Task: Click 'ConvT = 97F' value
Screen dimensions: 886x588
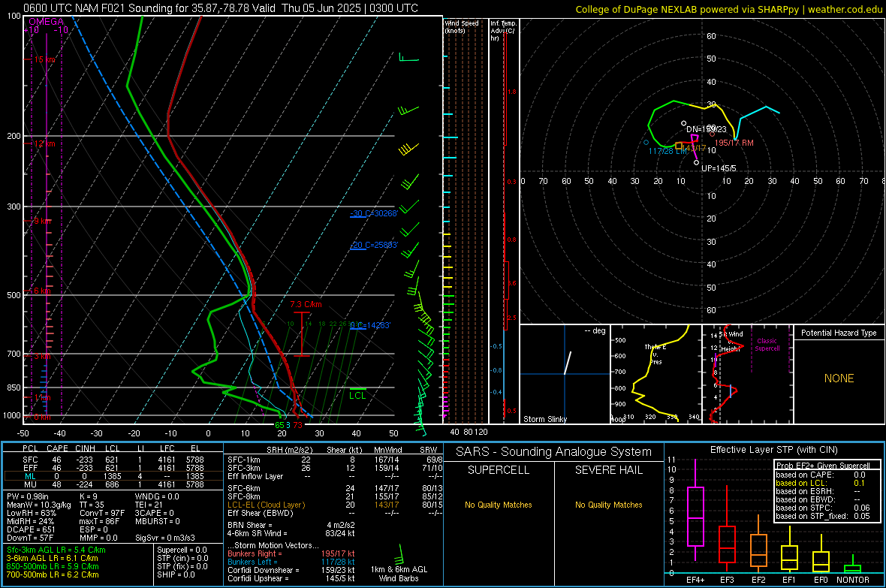Action: [101, 513]
